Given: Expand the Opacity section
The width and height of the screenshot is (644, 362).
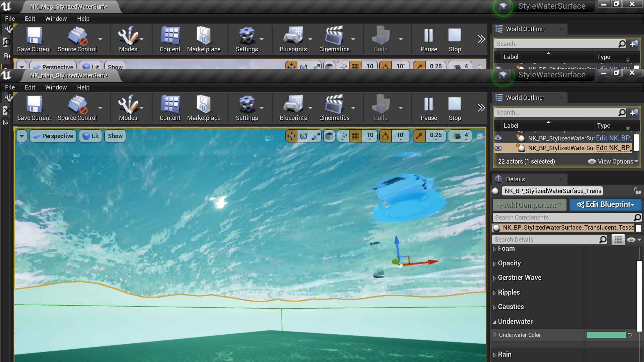Looking at the screenshot, I should click(x=494, y=264).
